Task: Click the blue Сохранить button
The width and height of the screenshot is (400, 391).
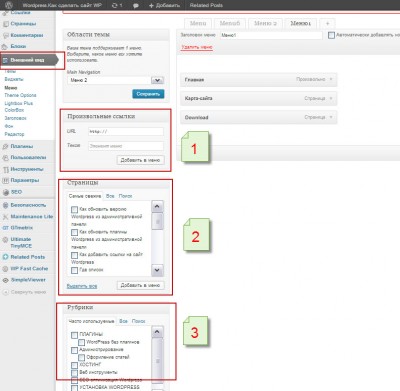Action: coord(148,94)
